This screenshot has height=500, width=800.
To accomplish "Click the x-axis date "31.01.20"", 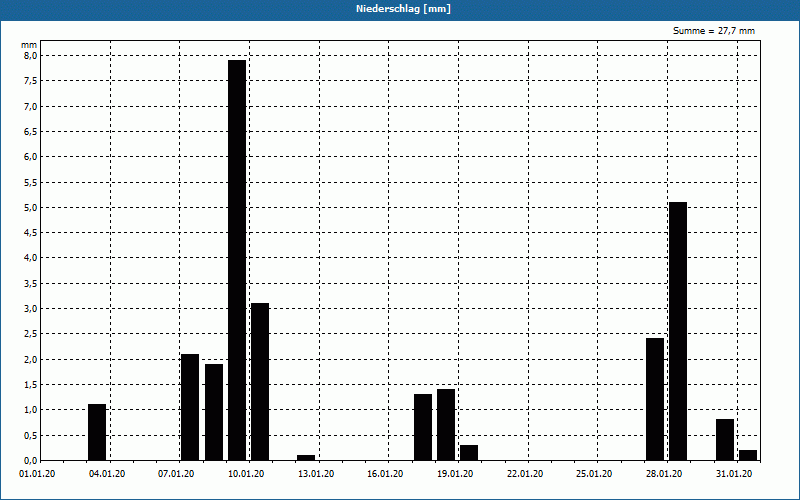I will 734,474.
